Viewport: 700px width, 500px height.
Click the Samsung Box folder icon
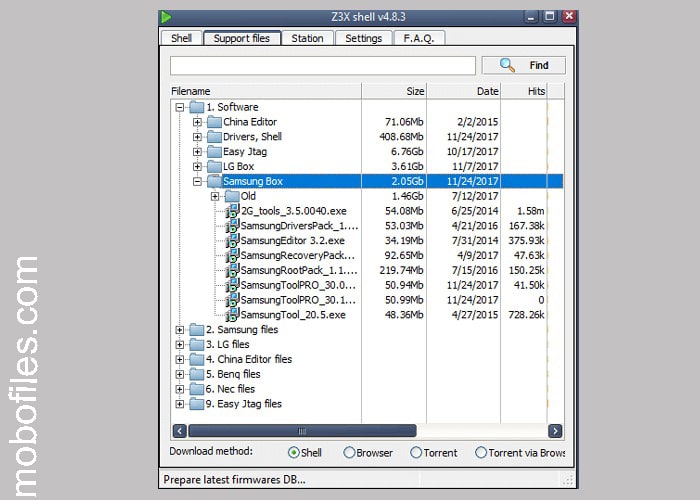coord(215,181)
